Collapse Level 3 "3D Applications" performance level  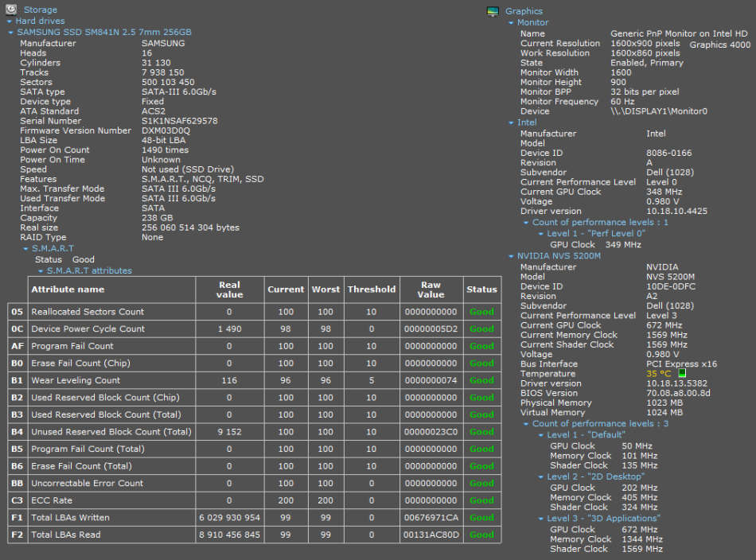pos(541,519)
